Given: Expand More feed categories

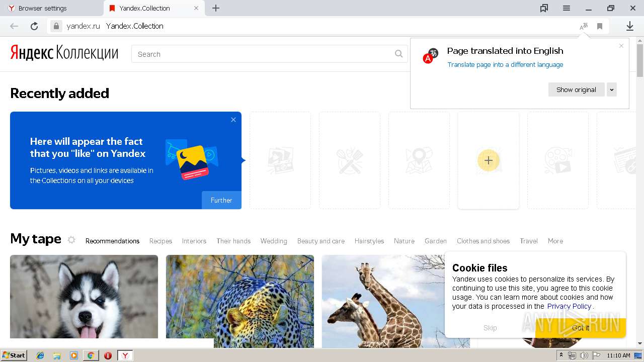Looking at the screenshot, I should (555, 241).
